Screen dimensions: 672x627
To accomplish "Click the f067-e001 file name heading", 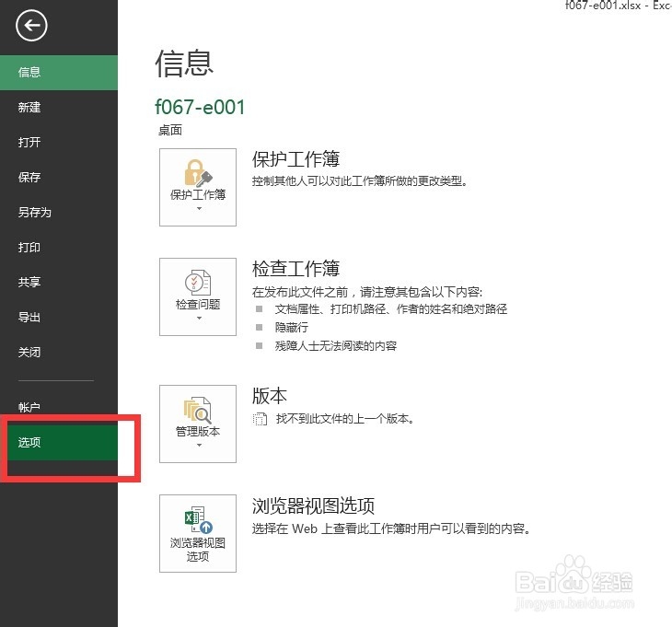I will point(200,107).
